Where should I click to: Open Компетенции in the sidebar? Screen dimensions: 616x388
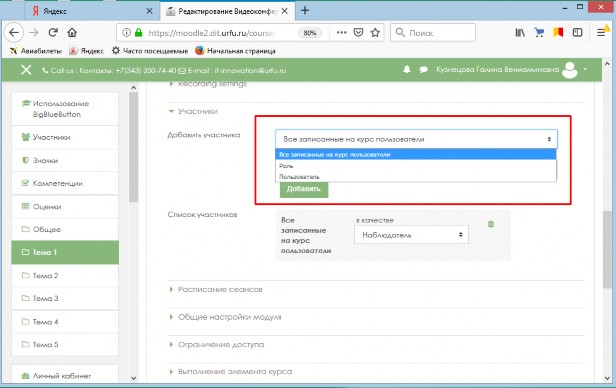[65, 183]
